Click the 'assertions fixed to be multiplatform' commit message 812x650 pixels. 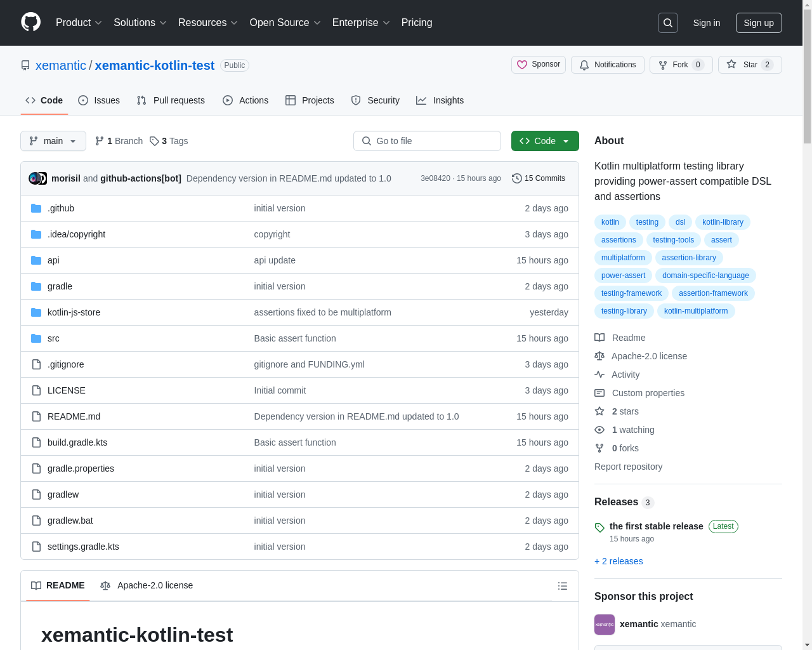(x=322, y=312)
